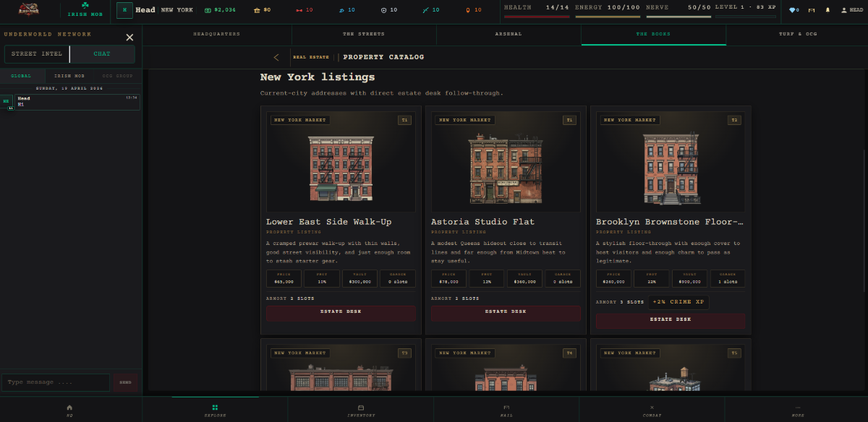Click Estate Desk for Astoria Studio Flat
868x422 pixels.
506,312
